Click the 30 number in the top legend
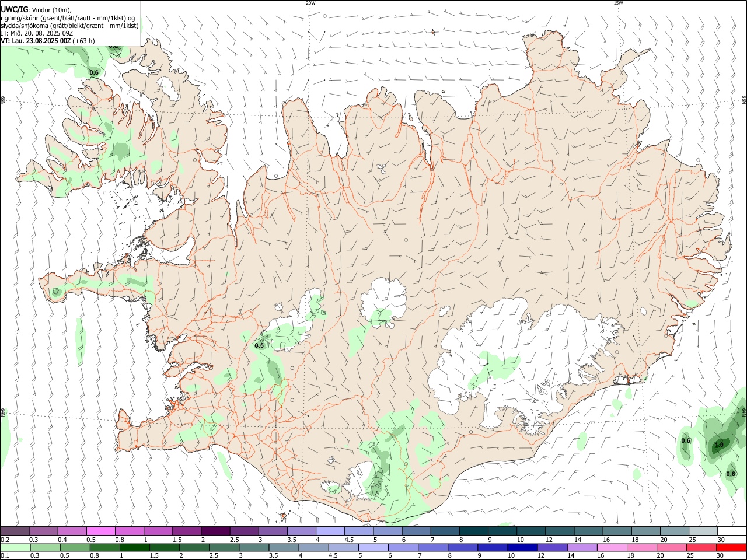This screenshot has height=560, width=747. (721, 540)
